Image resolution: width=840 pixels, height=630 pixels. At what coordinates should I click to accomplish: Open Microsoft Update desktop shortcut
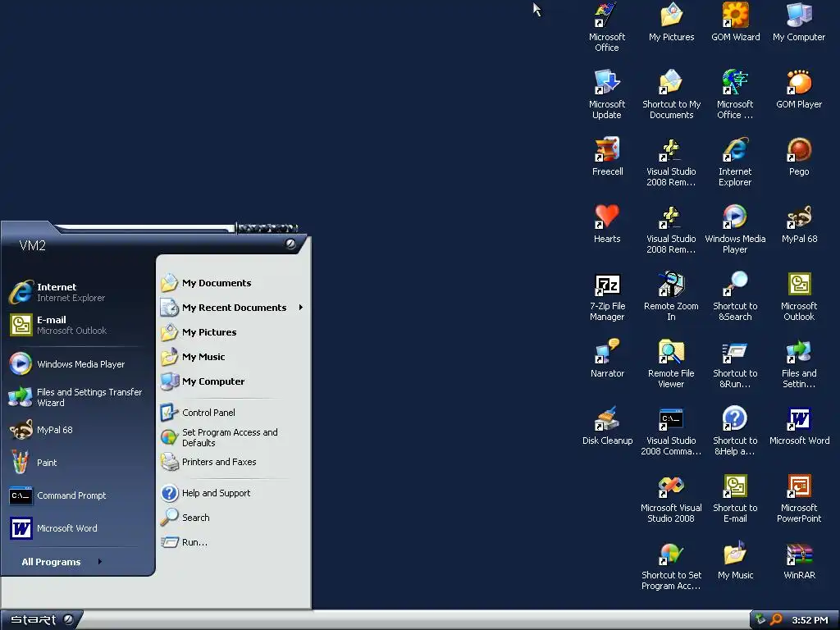point(607,94)
